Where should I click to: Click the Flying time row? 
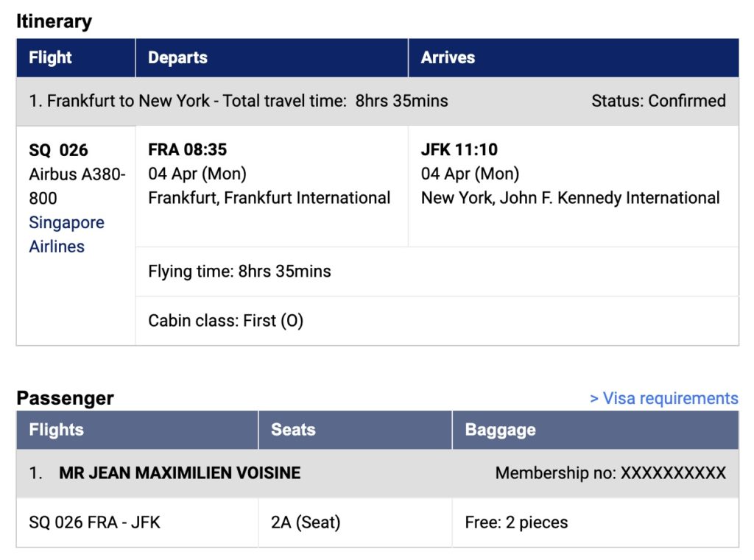coord(239,271)
